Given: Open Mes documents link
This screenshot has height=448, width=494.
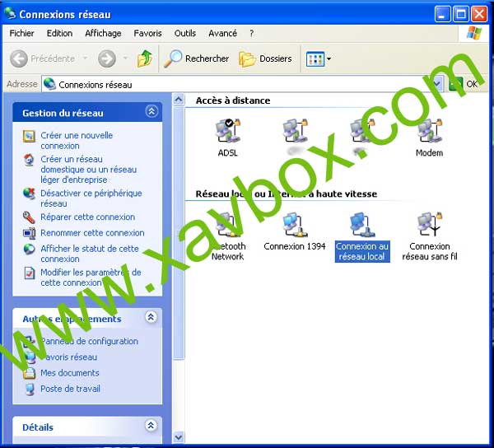Looking at the screenshot, I should (70, 373).
